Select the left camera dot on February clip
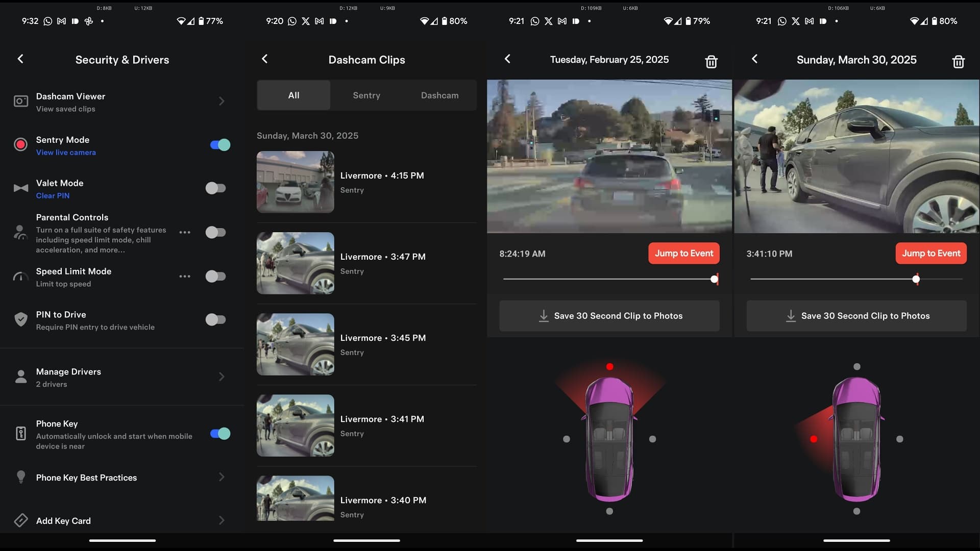The width and height of the screenshot is (980, 551). (x=566, y=439)
